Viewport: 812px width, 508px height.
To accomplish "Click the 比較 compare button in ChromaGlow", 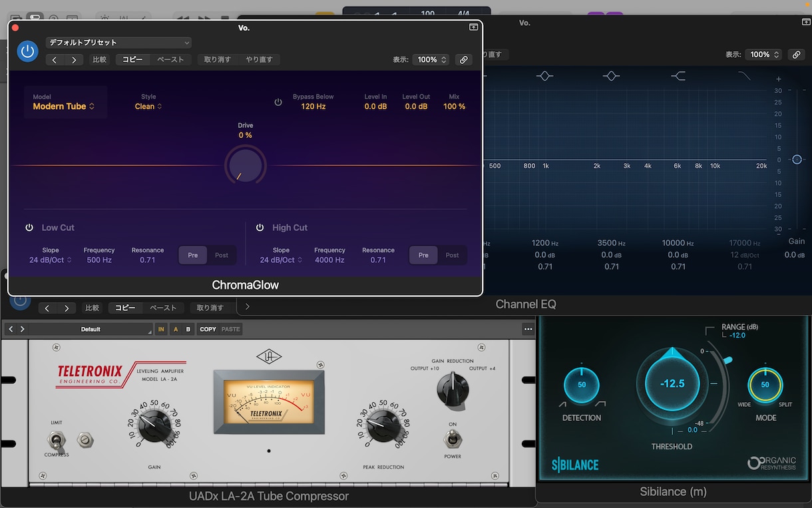I will click(99, 60).
